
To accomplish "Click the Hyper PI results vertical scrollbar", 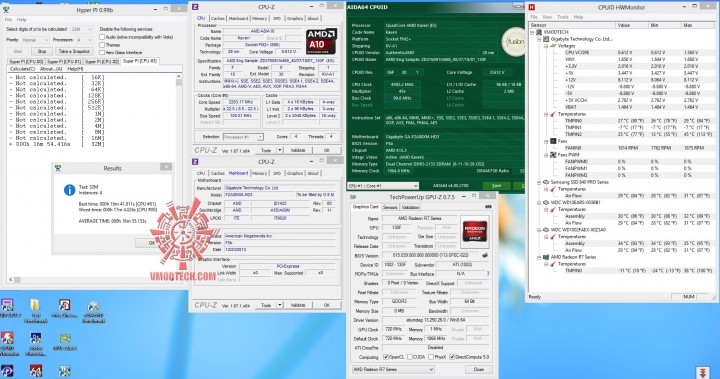I will pyautogui.click(x=179, y=175).
